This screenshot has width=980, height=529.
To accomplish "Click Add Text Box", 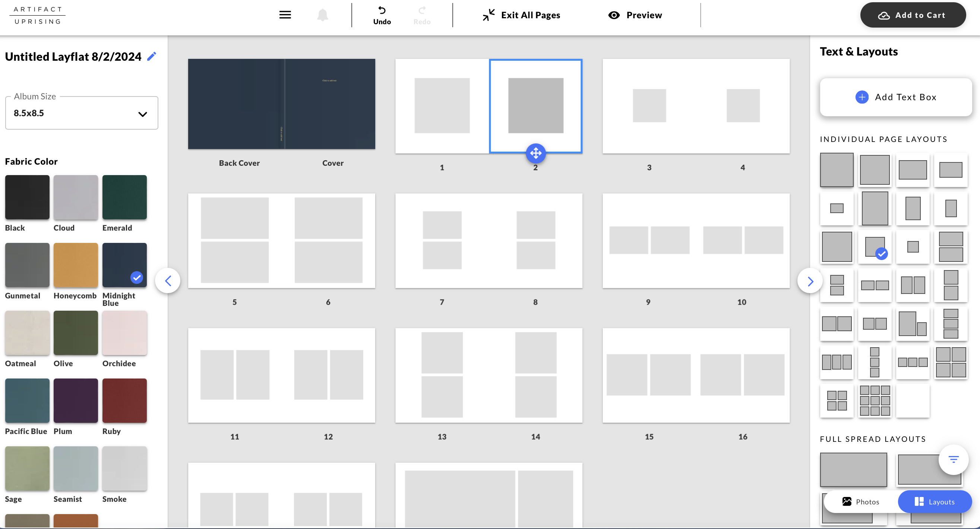I will pos(895,97).
